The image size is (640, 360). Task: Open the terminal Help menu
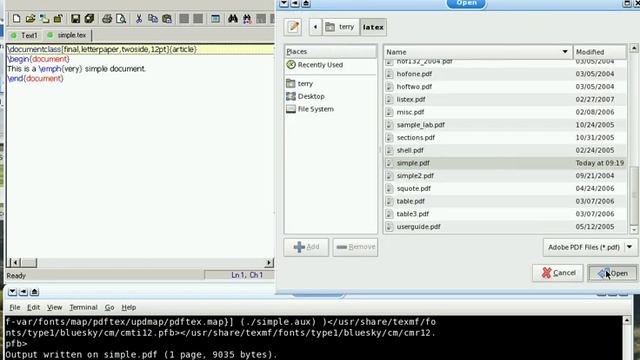click(129, 307)
